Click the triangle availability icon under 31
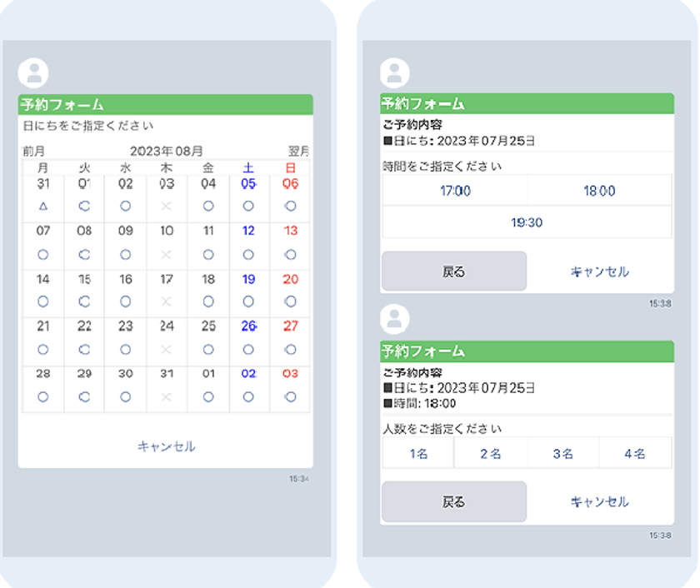700x588 pixels. coord(43,206)
